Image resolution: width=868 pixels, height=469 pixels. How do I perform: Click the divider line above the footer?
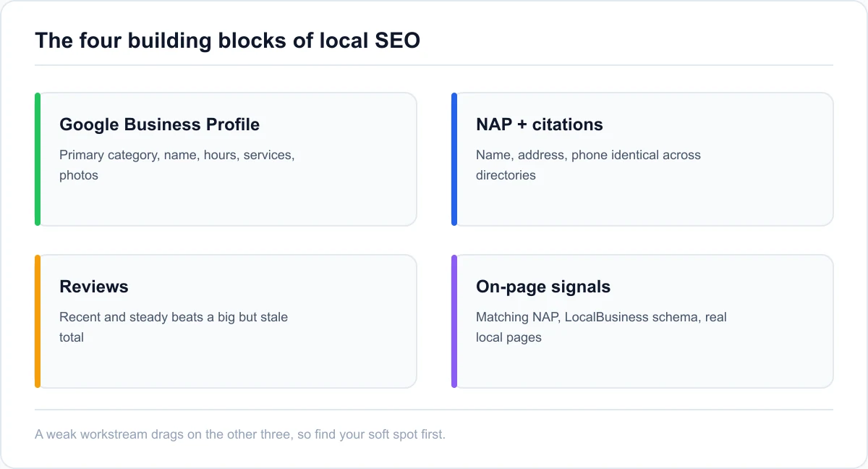tap(434, 410)
